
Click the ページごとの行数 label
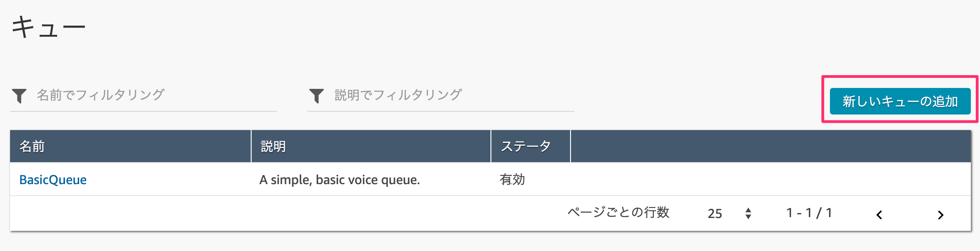coord(619,213)
